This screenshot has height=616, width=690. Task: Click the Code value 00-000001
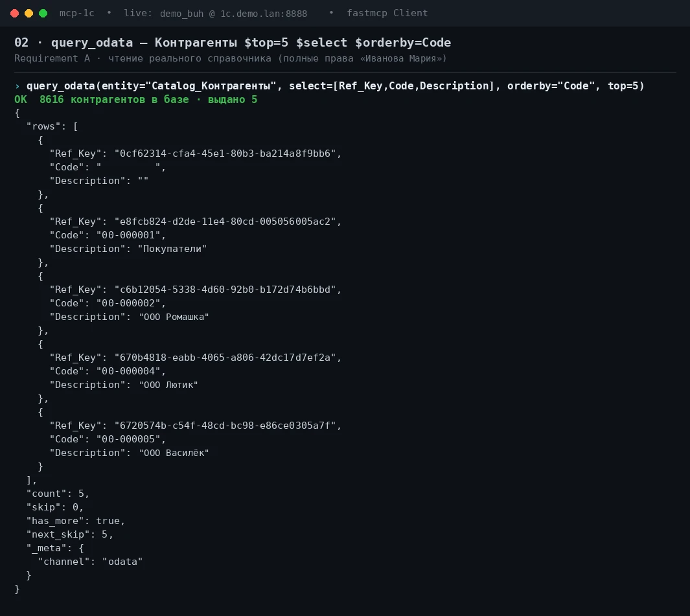tap(128, 235)
